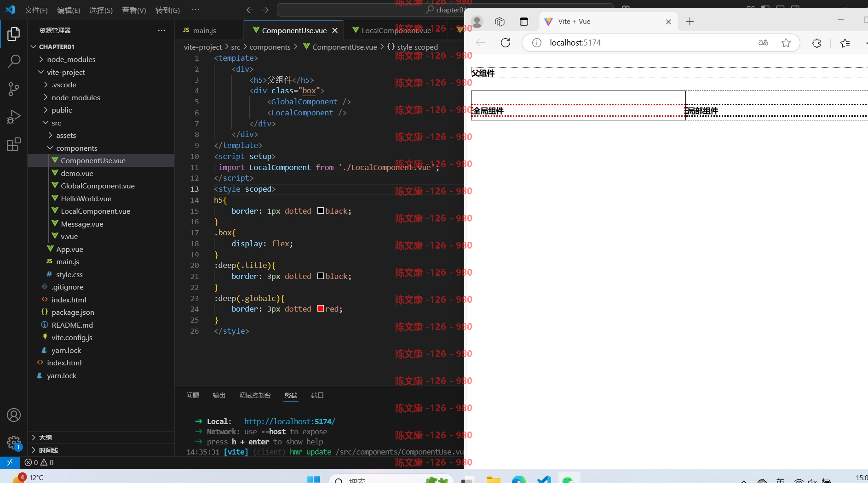Open the 查看(V) menu
Screen dimensions: 868x483
point(134,10)
